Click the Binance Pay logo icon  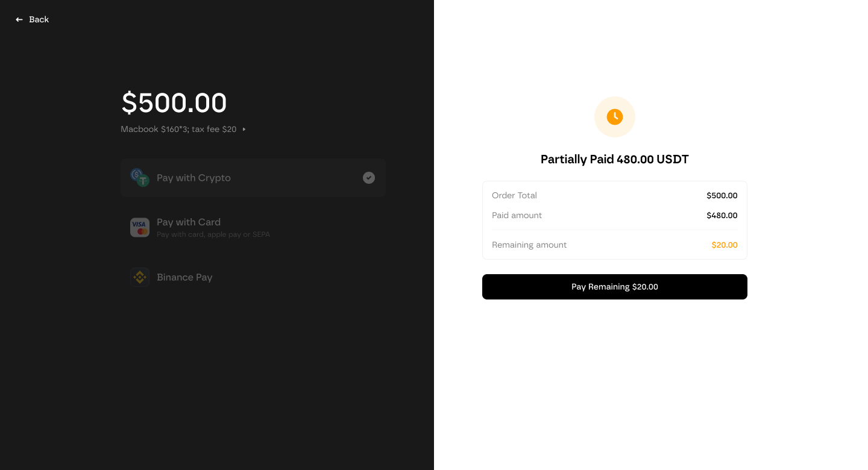click(140, 277)
